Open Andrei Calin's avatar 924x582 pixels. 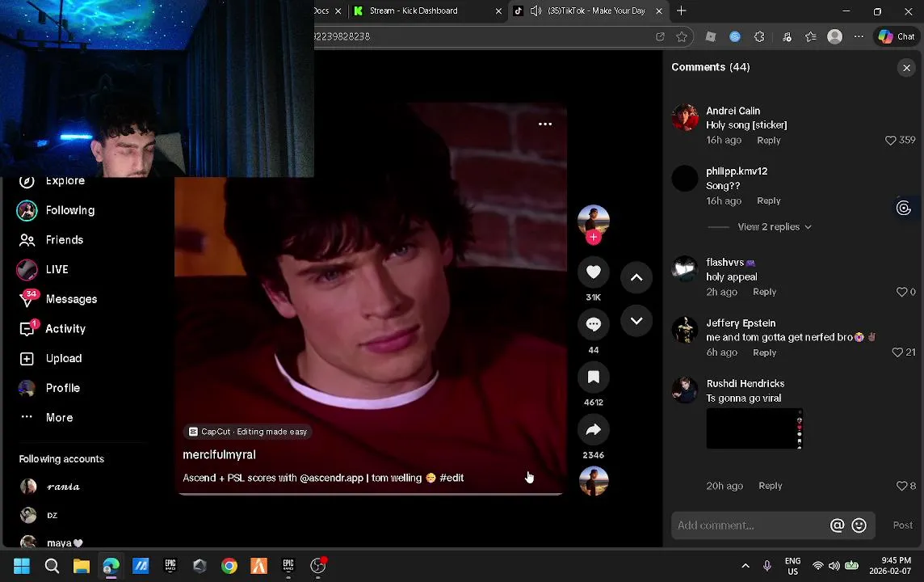click(685, 117)
